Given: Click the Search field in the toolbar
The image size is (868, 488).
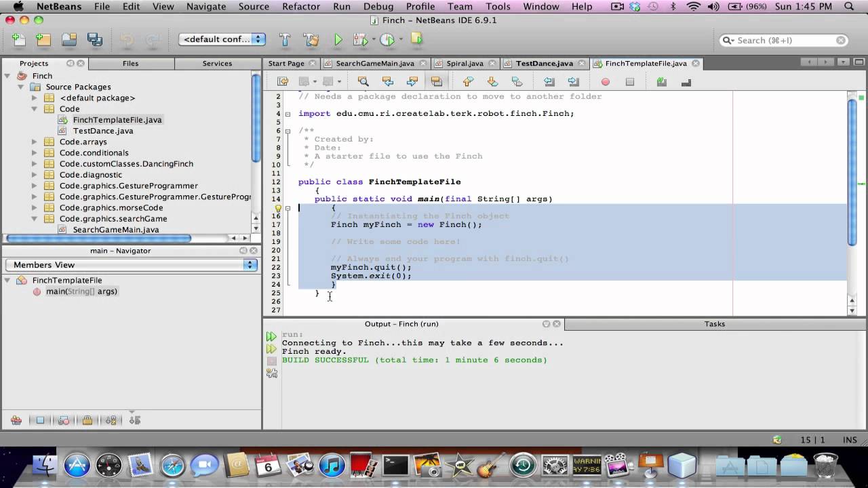Looking at the screenshot, I should click(784, 40).
